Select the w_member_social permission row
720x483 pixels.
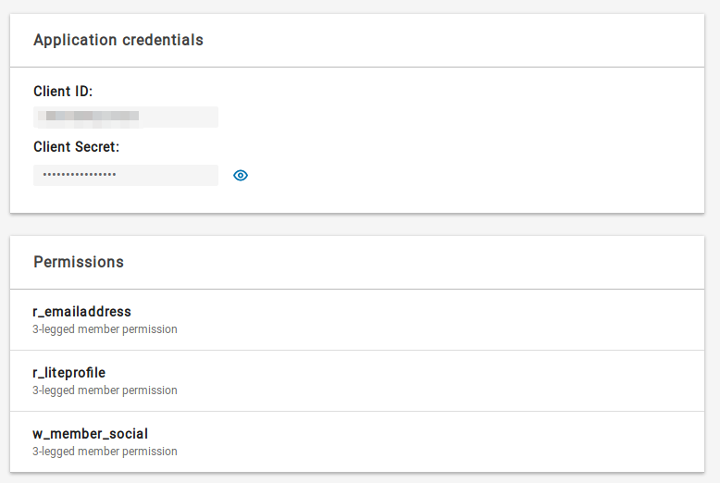(x=357, y=442)
